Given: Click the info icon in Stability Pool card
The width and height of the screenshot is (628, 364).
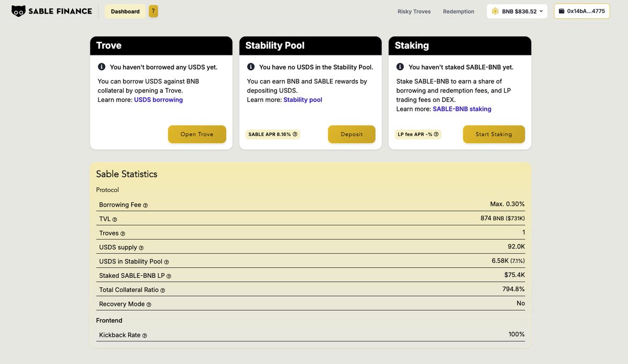Looking at the screenshot, I should [x=251, y=67].
